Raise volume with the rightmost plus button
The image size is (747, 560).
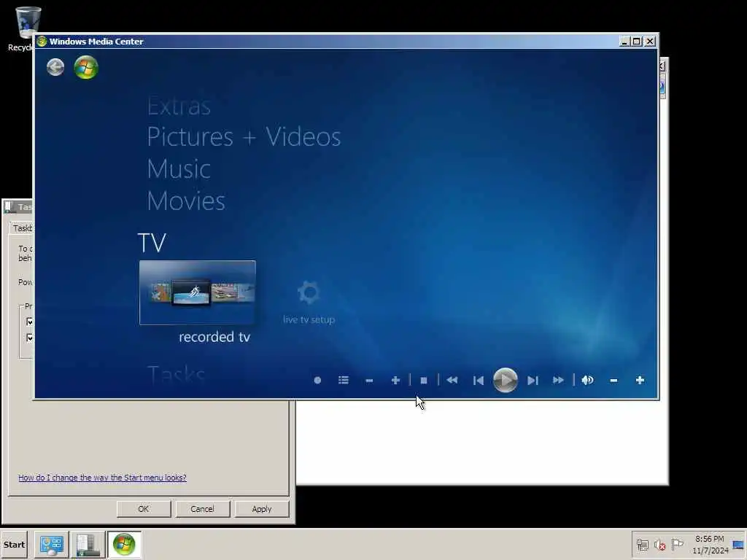point(640,380)
